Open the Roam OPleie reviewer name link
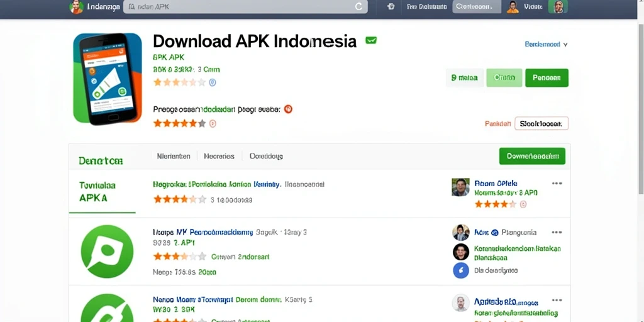The width and height of the screenshot is (644, 322). (496, 183)
